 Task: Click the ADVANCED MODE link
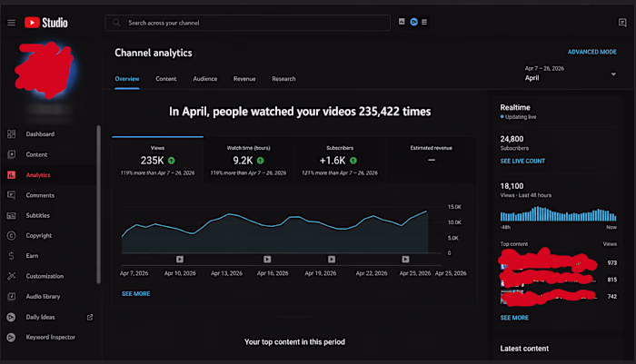click(x=591, y=52)
